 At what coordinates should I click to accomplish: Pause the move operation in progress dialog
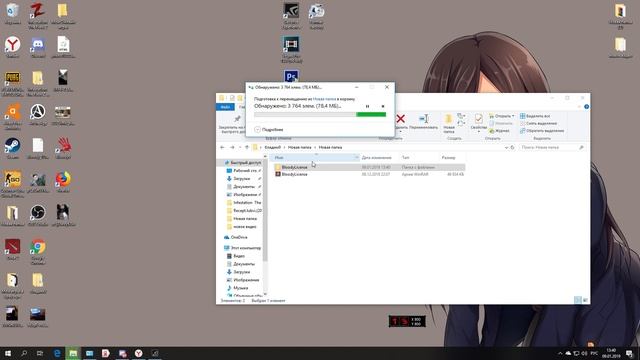coord(367,106)
